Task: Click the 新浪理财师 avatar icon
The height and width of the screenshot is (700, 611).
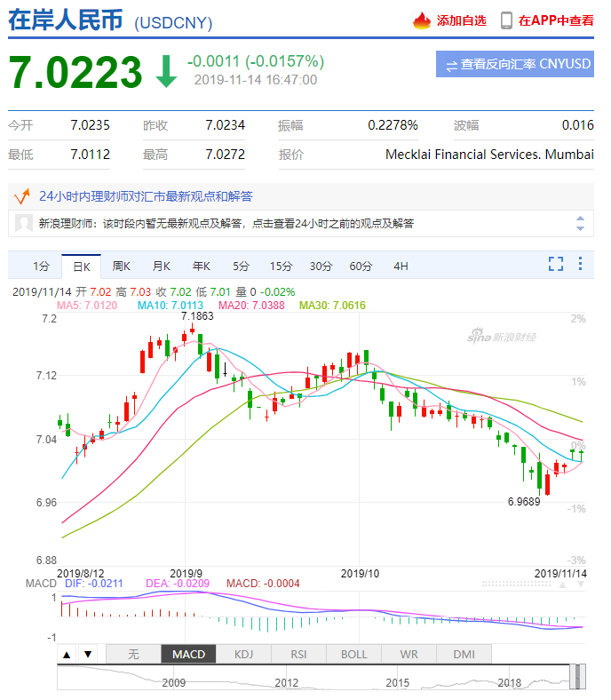Action: coord(25,224)
